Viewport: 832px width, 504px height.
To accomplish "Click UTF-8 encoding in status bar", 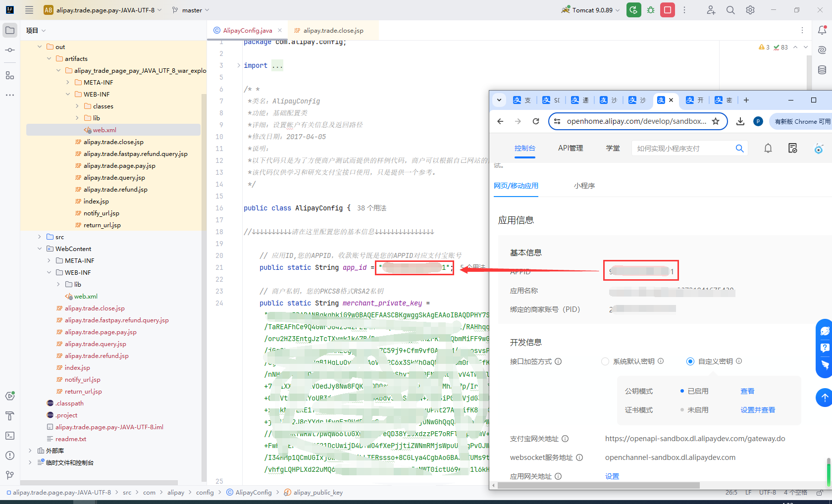I will coord(768,493).
